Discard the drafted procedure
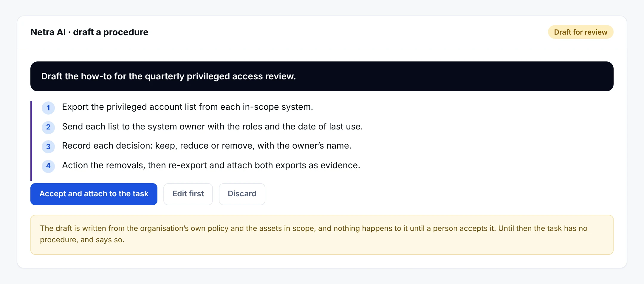The image size is (644, 284). point(242,194)
